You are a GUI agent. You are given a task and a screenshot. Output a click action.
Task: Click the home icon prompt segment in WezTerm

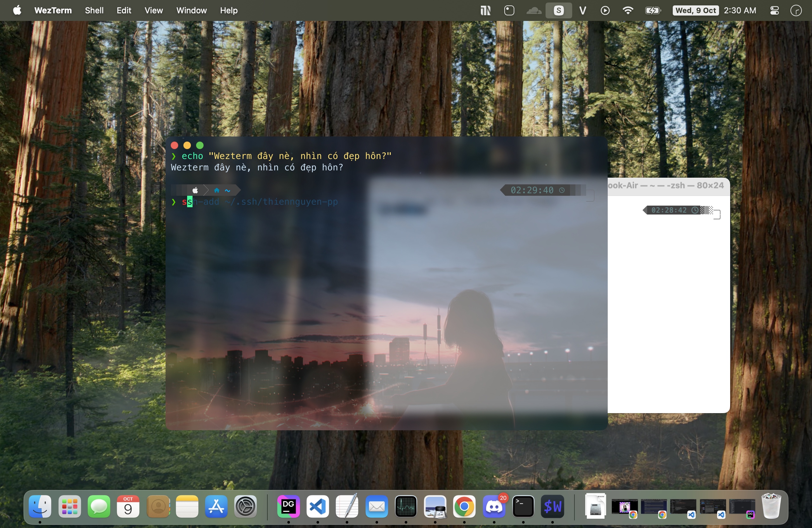217,190
